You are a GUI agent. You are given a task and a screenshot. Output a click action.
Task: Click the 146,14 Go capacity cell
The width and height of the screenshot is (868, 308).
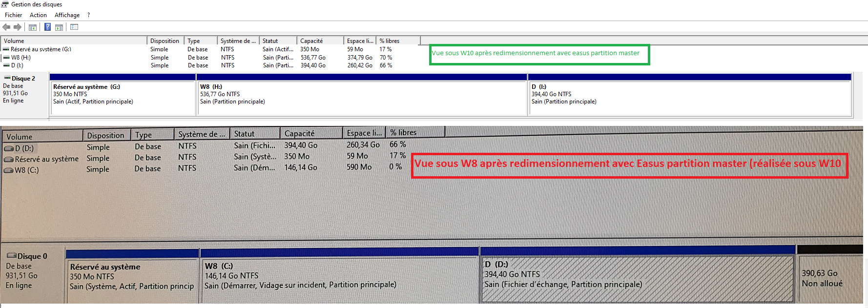[x=301, y=167]
